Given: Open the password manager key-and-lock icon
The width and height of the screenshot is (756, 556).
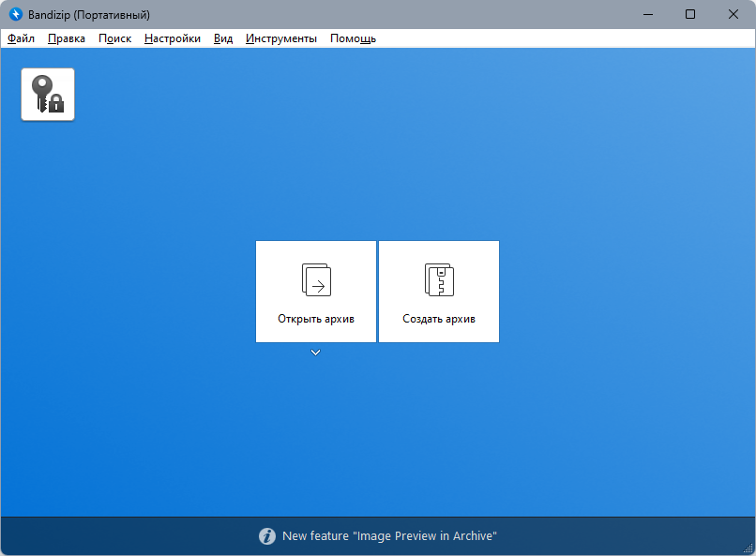Looking at the screenshot, I should tap(48, 95).
